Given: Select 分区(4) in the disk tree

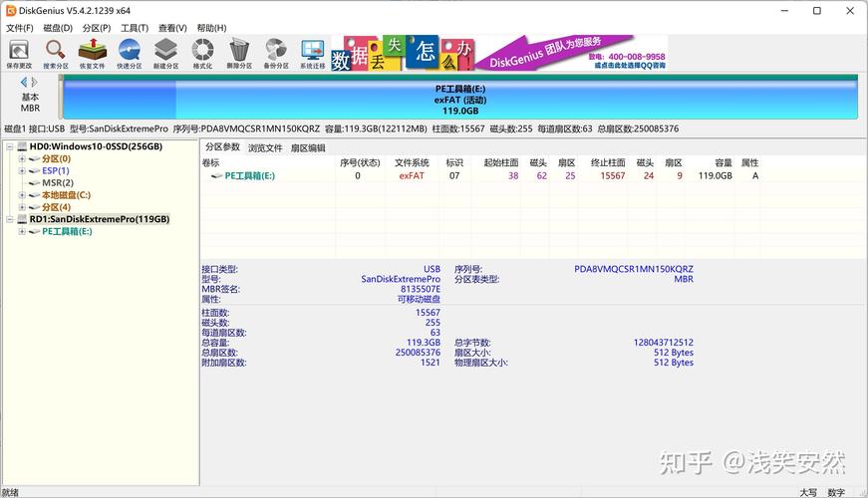Looking at the screenshot, I should [x=57, y=207].
